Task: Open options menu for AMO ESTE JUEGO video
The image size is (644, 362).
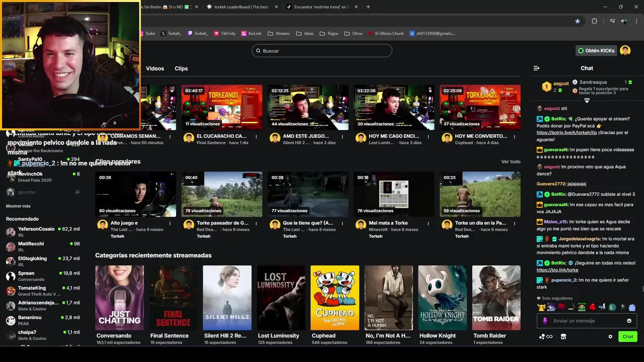Action: (342, 137)
